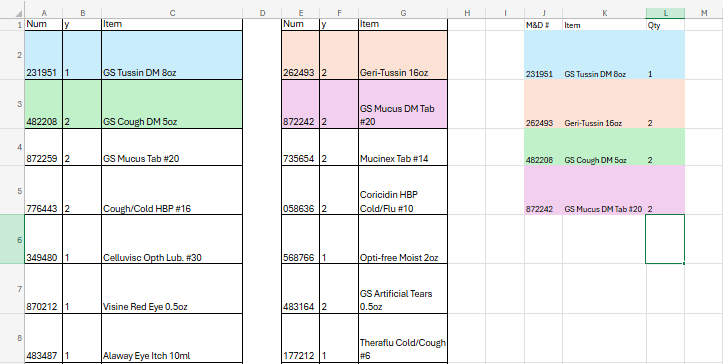723x364 pixels.
Task: Select row 3 header
Action: pyautogui.click(x=12, y=104)
